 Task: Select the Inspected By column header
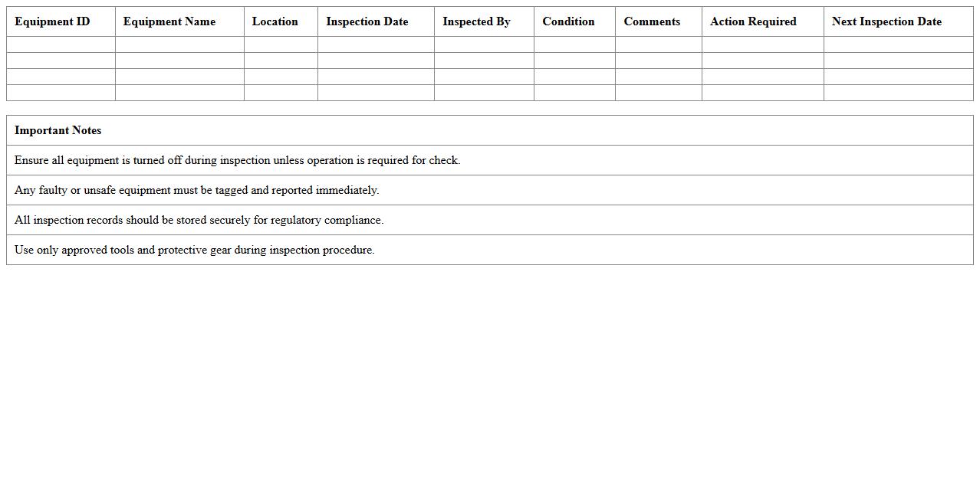click(476, 21)
